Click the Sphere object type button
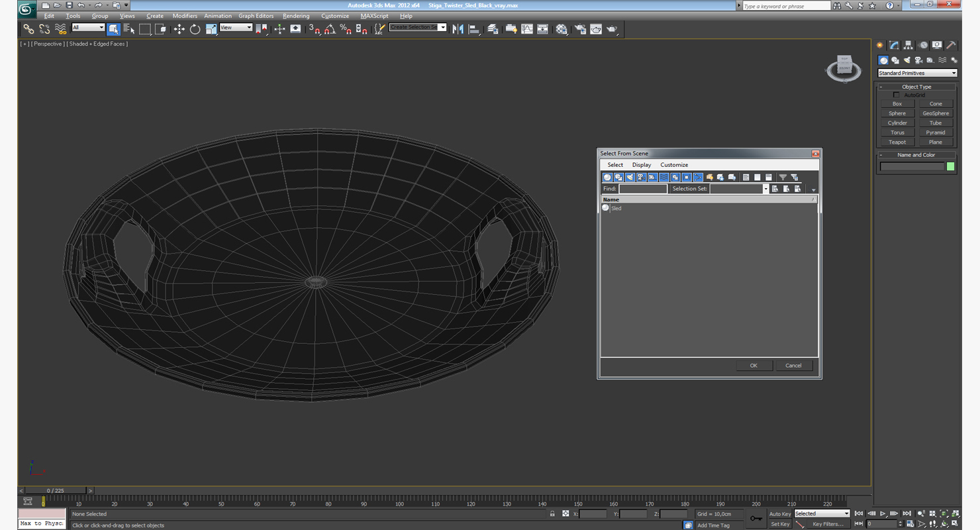Viewport: 980px width, 530px height. tap(897, 113)
